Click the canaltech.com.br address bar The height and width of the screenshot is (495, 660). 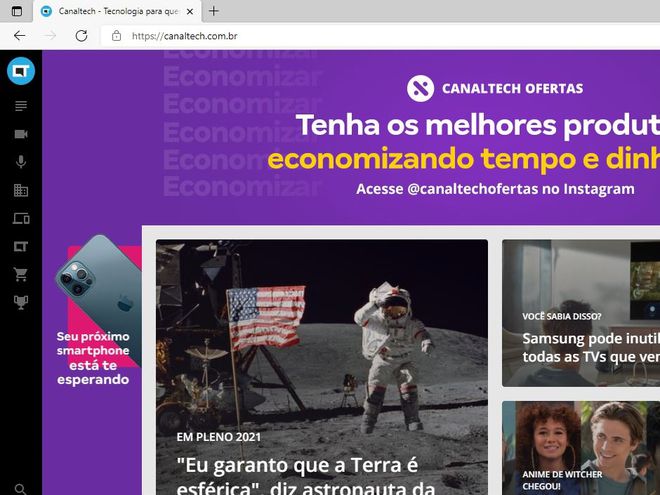[380, 36]
